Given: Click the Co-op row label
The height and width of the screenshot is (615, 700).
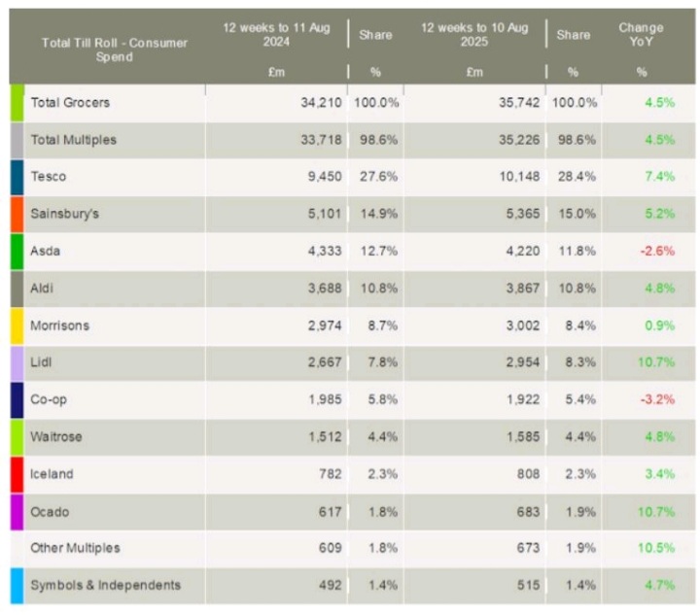Looking at the screenshot, I should click(50, 399).
